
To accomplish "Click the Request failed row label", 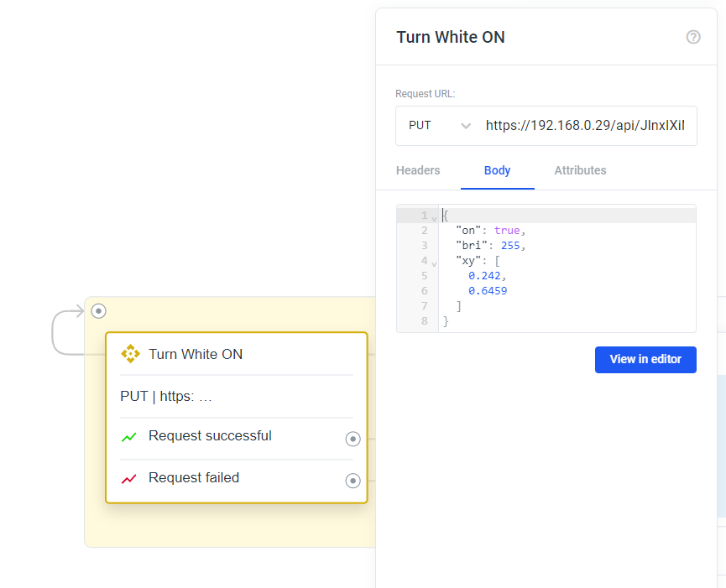I will [x=194, y=477].
